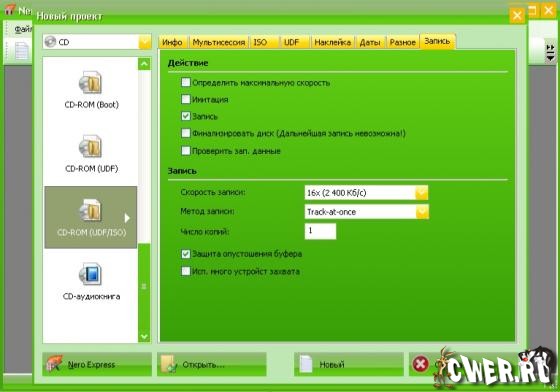Choose the CD-ROM (UDF) project icon
Viewport: 560px width, 392px height.
91,146
